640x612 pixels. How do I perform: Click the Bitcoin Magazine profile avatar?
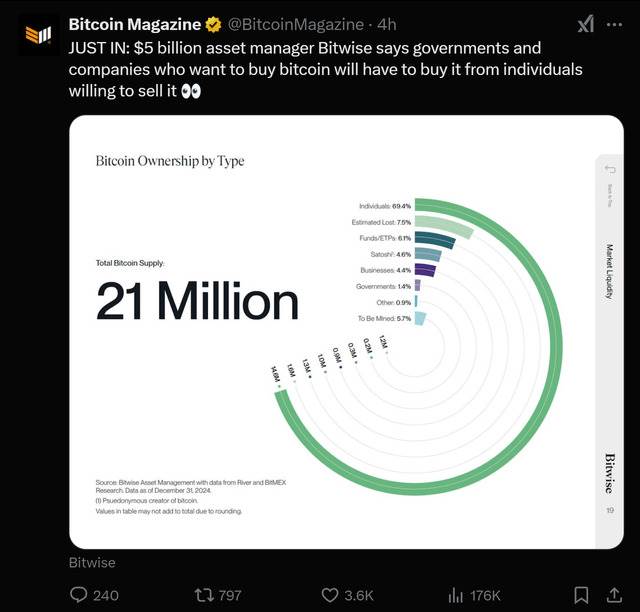(x=38, y=34)
